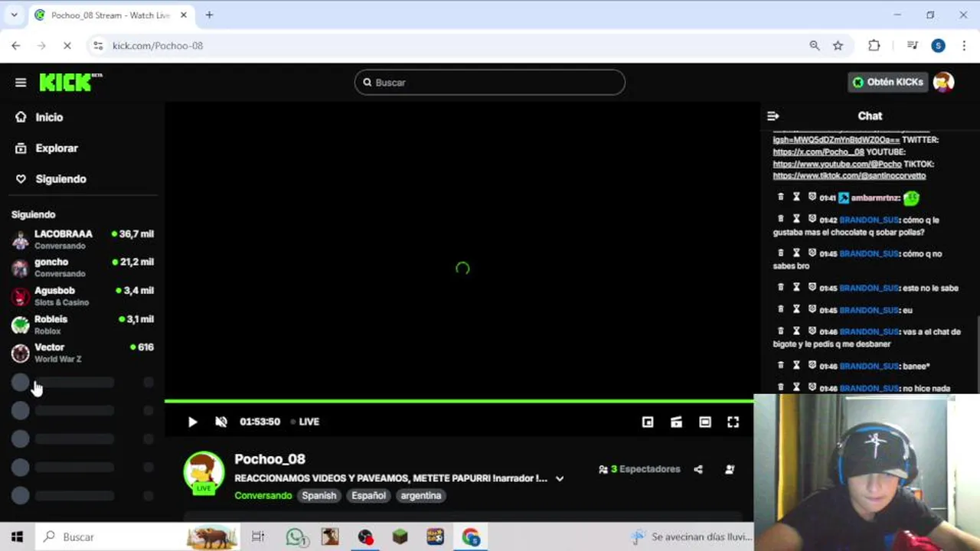The width and height of the screenshot is (980, 551).
Task: Click the follow user icon beside share
Action: tap(729, 469)
